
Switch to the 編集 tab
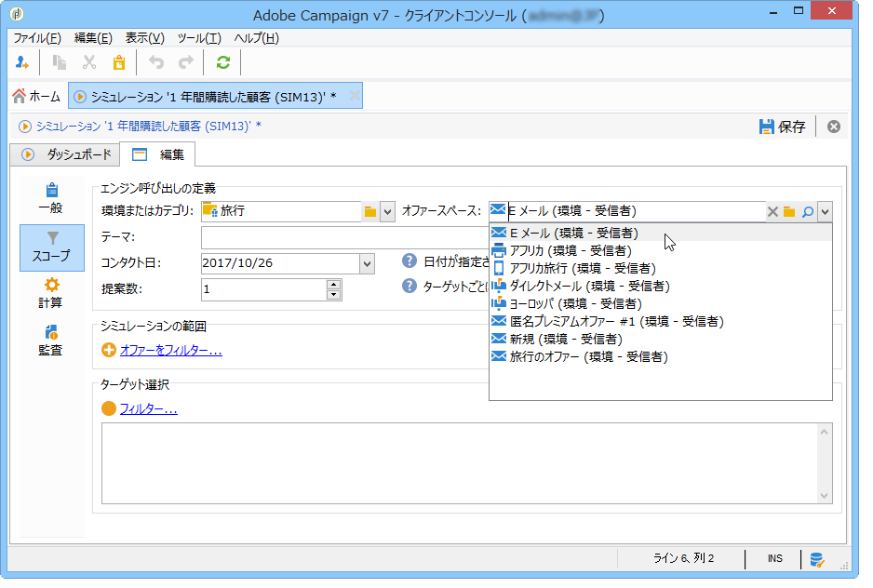[x=157, y=154]
